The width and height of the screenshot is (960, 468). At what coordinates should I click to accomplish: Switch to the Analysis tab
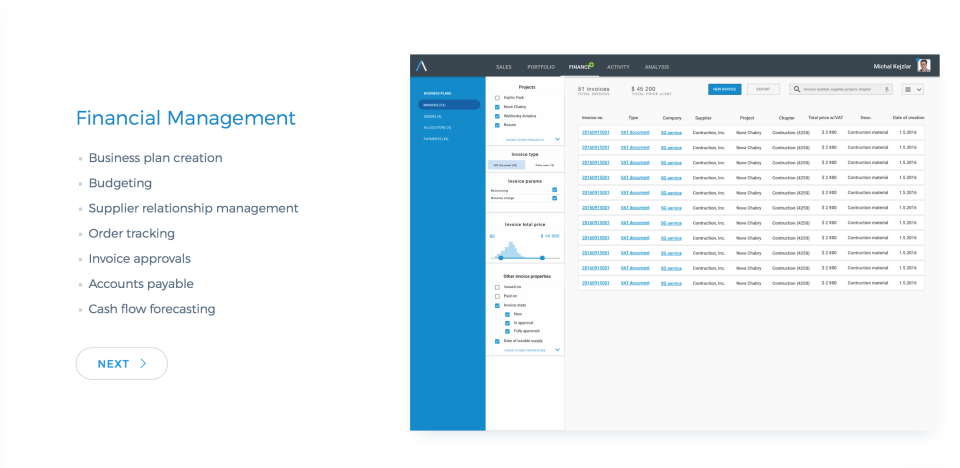pyautogui.click(x=657, y=67)
